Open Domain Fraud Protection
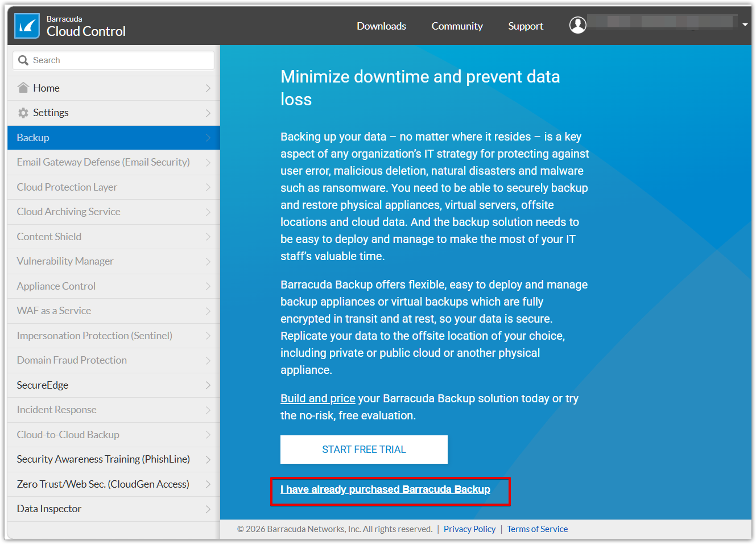The width and height of the screenshot is (756, 544). tap(114, 360)
